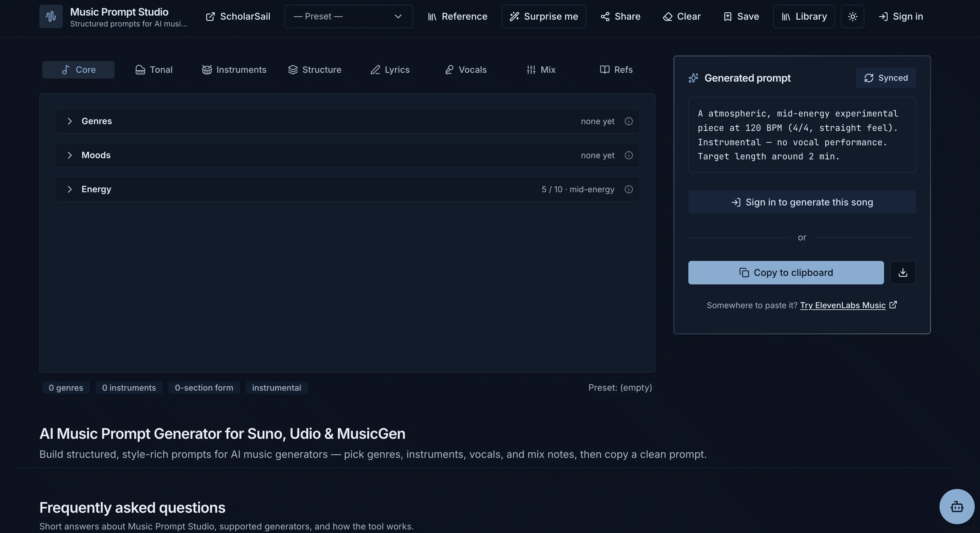980x533 pixels.
Task: Switch to the Vocals tab
Action: pyautogui.click(x=466, y=70)
